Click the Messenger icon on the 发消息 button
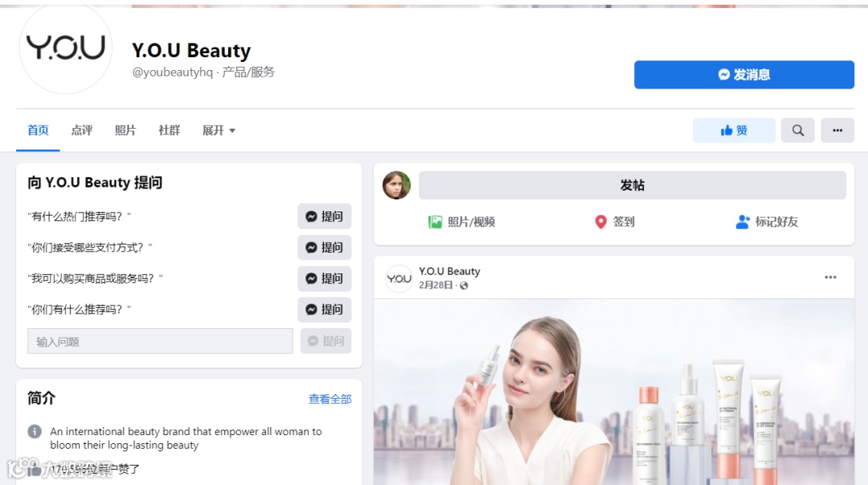The image size is (868, 485). coord(722,74)
